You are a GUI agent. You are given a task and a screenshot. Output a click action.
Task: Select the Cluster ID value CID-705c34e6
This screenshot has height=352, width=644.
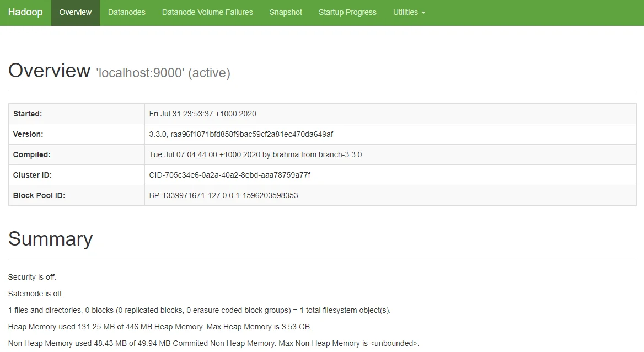pos(229,175)
